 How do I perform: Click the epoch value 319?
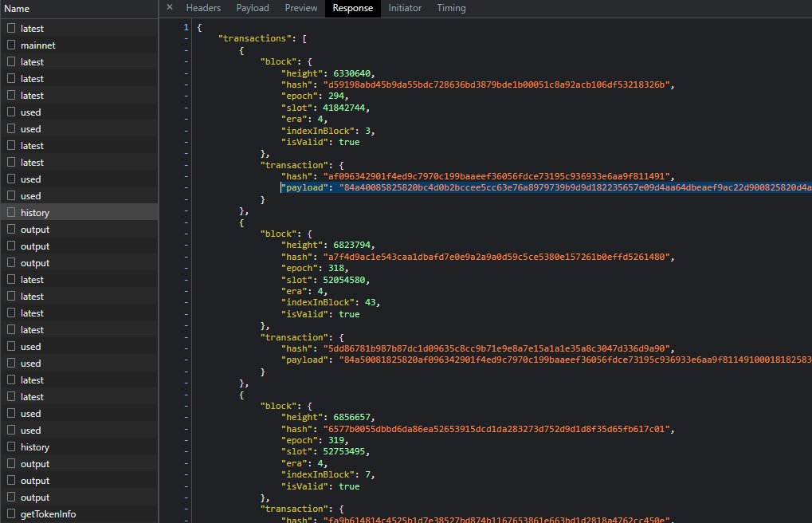336,440
